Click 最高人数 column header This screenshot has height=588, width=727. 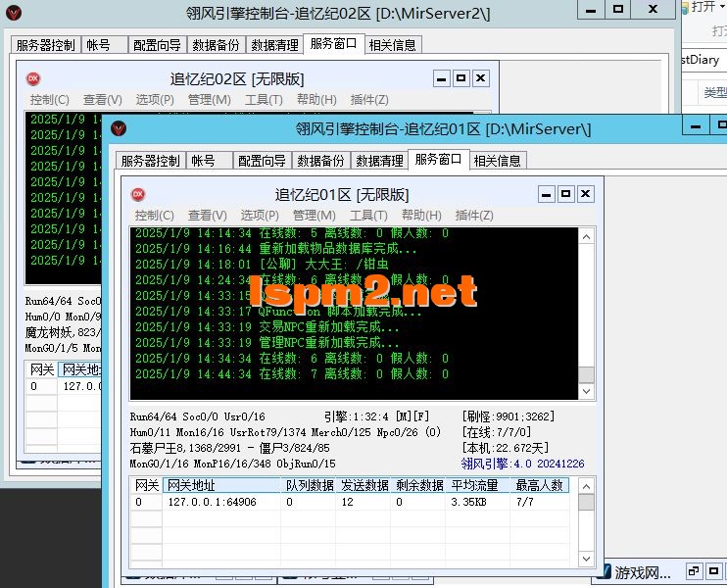click(x=540, y=485)
